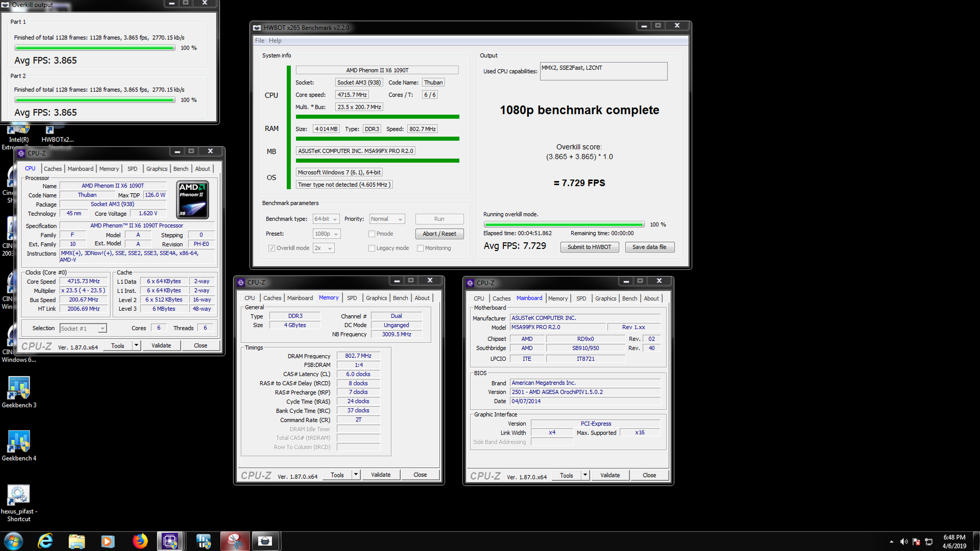The height and width of the screenshot is (551, 980).
Task: Open the hexus_pifast desktop shortcut
Action: tap(19, 503)
